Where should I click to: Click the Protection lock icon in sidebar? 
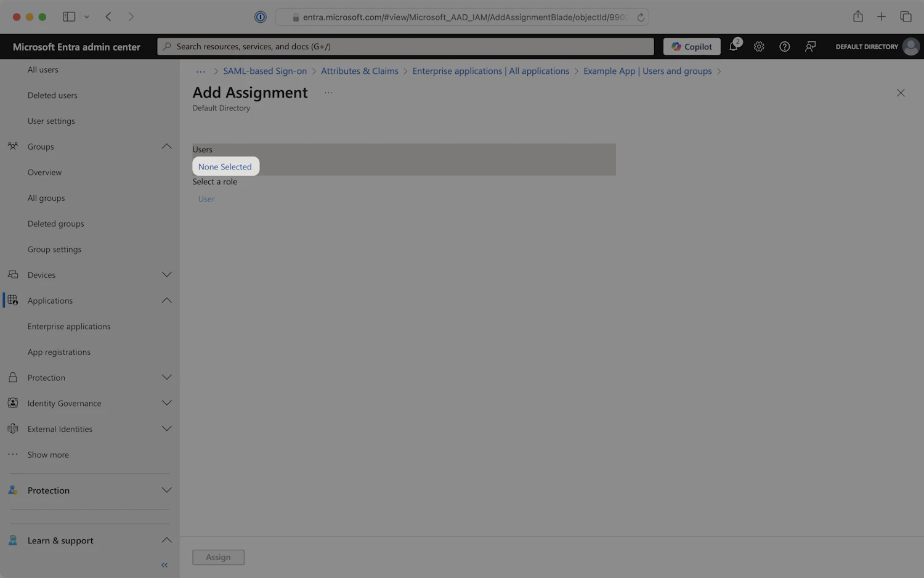tap(12, 377)
